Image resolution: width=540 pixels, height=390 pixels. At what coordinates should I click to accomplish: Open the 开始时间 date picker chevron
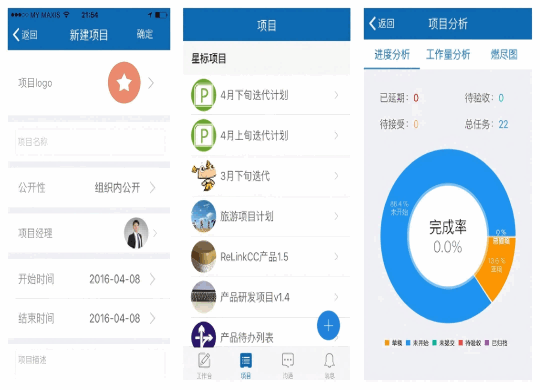(x=153, y=279)
